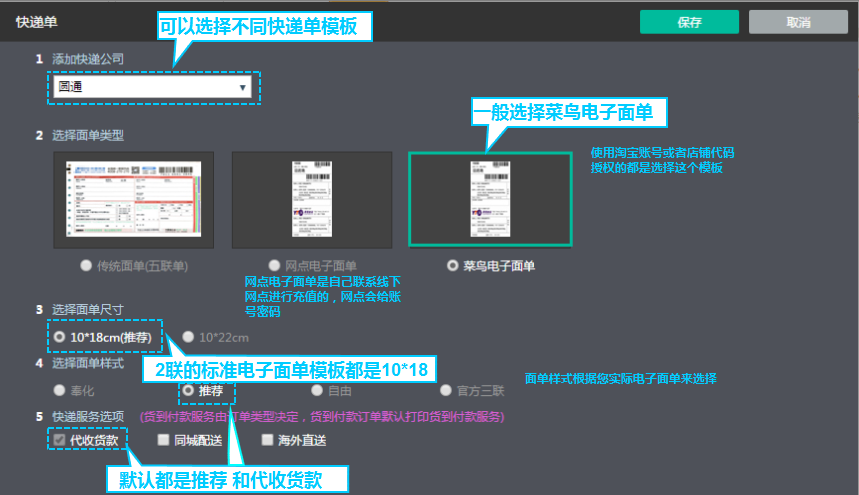
Task: Enable the 同城配送 checkbox
Action: coord(163,440)
